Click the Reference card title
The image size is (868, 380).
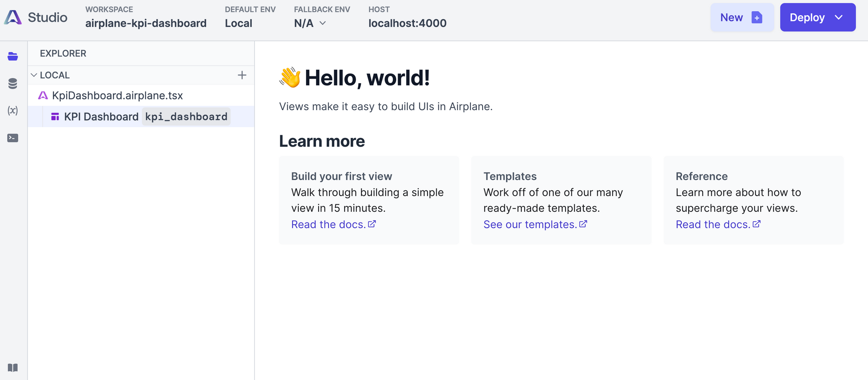point(701,176)
